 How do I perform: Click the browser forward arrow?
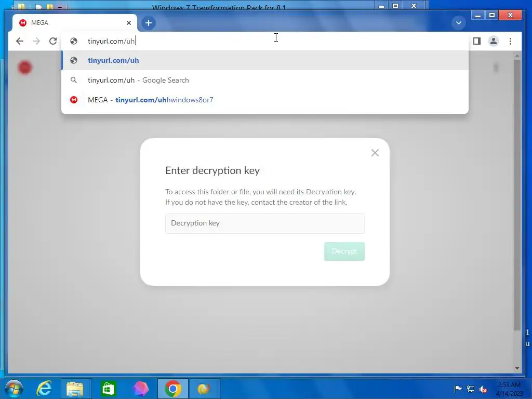36,41
